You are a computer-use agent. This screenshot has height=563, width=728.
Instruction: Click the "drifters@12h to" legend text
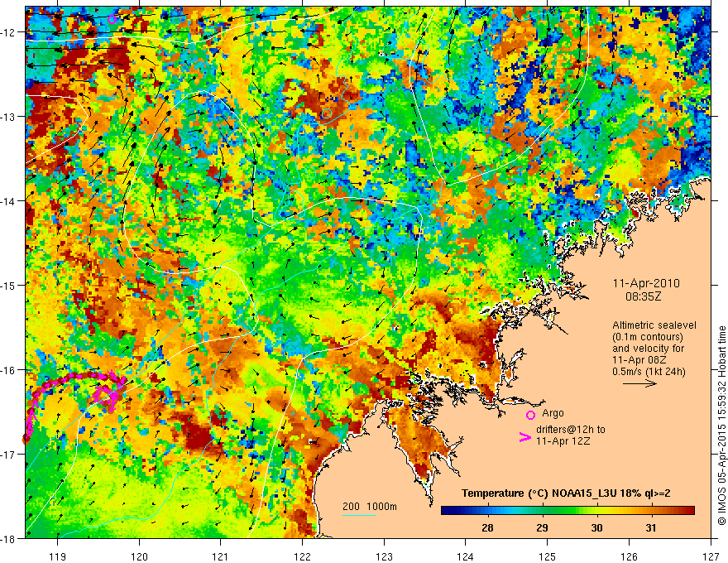click(x=571, y=430)
